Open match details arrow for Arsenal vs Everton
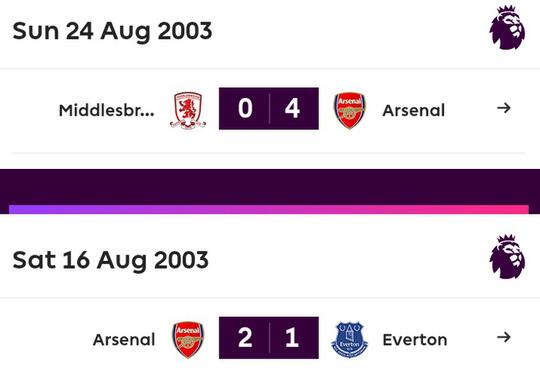The height and width of the screenshot is (374, 540). pyautogui.click(x=503, y=337)
